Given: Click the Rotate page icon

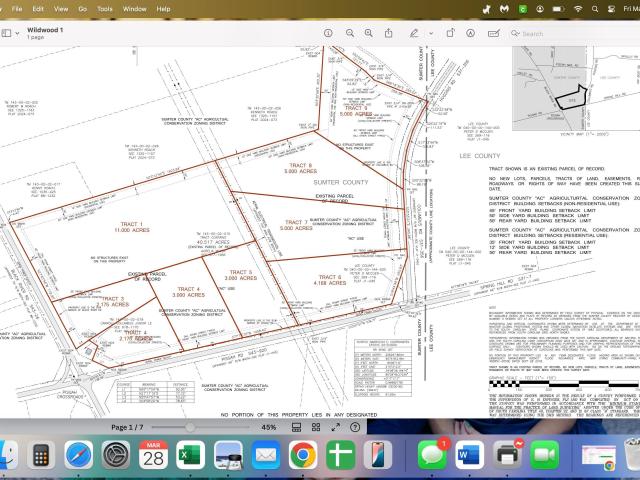Looking at the screenshot, I should click(x=453, y=33).
